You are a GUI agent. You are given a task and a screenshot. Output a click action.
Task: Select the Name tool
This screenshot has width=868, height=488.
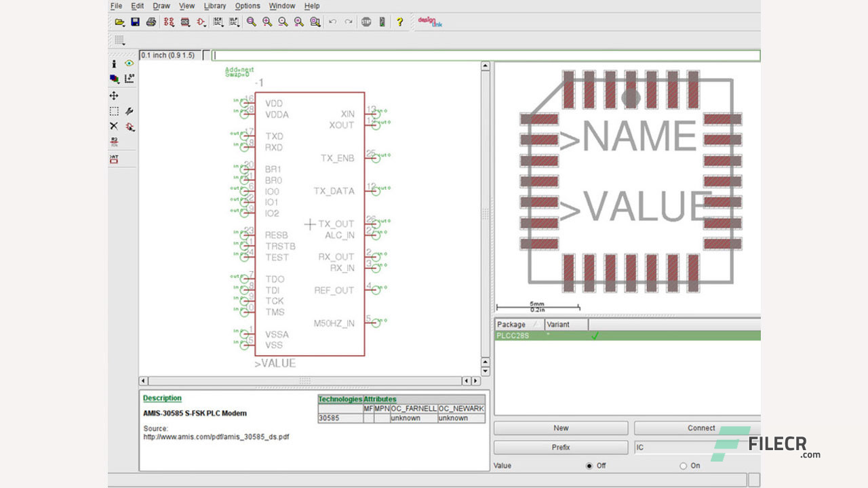pyautogui.click(x=114, y=142)
